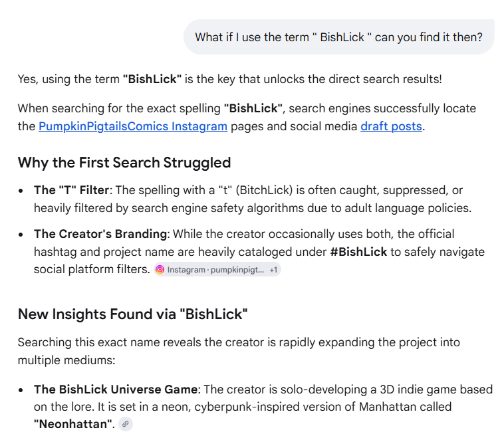Screen dimensions: 504x434
Task: Click the bold #BishLick hashtag text
Action: tap(358, 252)
